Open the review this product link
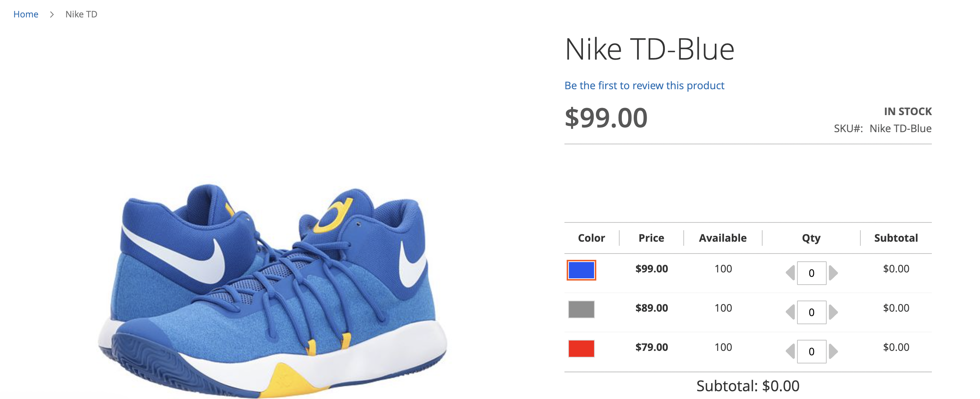This screenshot has width=980, height=399. (x=644, y=85)
